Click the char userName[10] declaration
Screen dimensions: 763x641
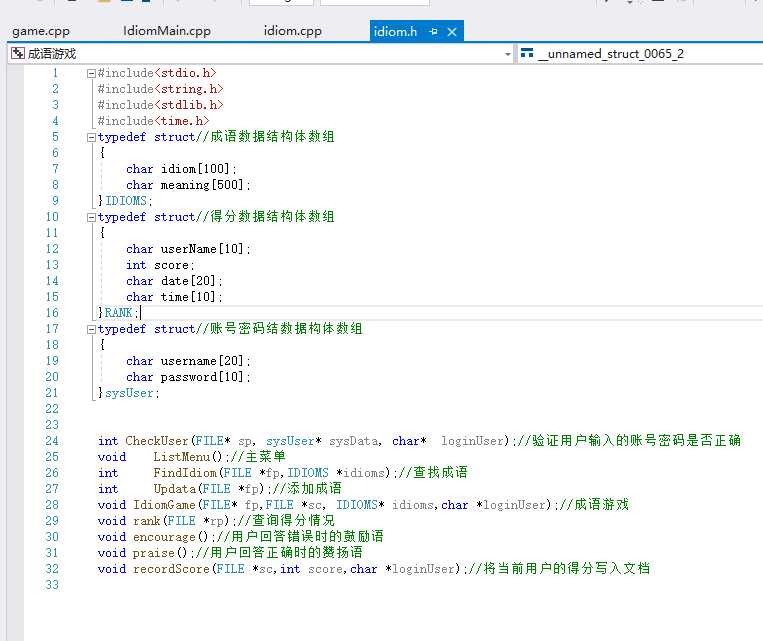pos(188,249)
